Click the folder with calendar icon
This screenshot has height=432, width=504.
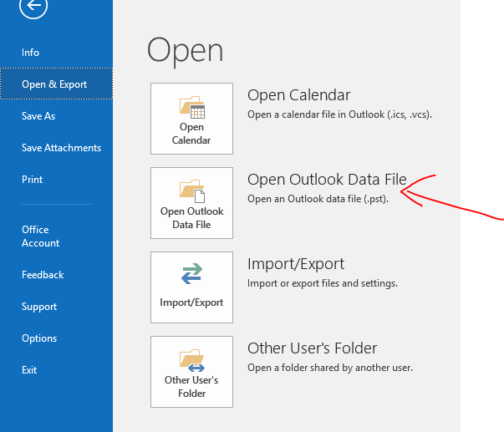[192, 107]
